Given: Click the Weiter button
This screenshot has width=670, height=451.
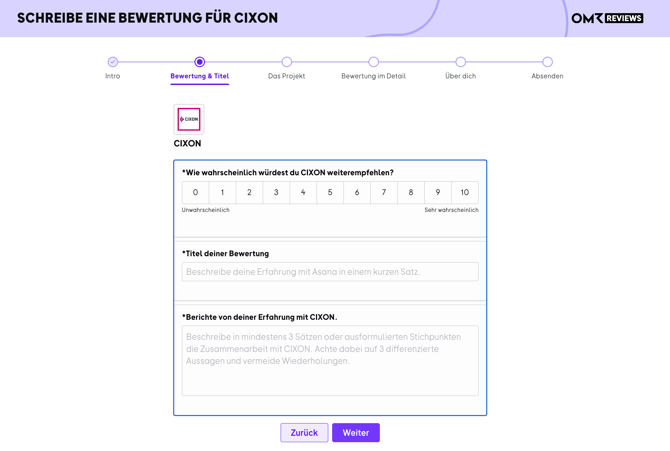Looking at the screenshot, I should tap(356, 433).
